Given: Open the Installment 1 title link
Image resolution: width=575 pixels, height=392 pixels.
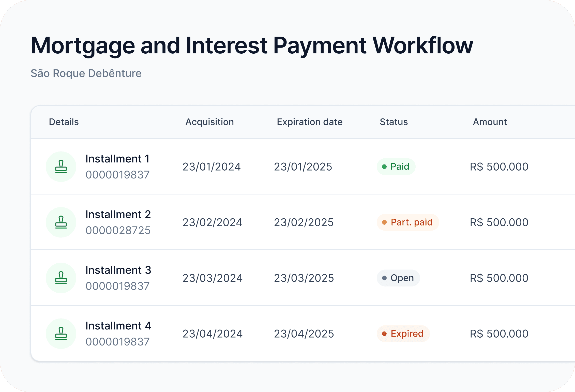Looking at the screenshot, I should pyautogui.click(x=117, y=159).
